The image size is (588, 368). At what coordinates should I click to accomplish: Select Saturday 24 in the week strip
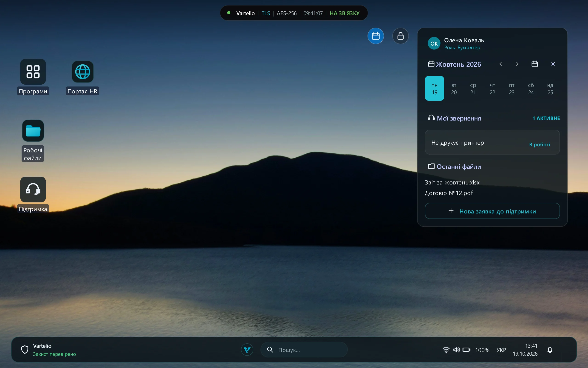tap(531, 88)
